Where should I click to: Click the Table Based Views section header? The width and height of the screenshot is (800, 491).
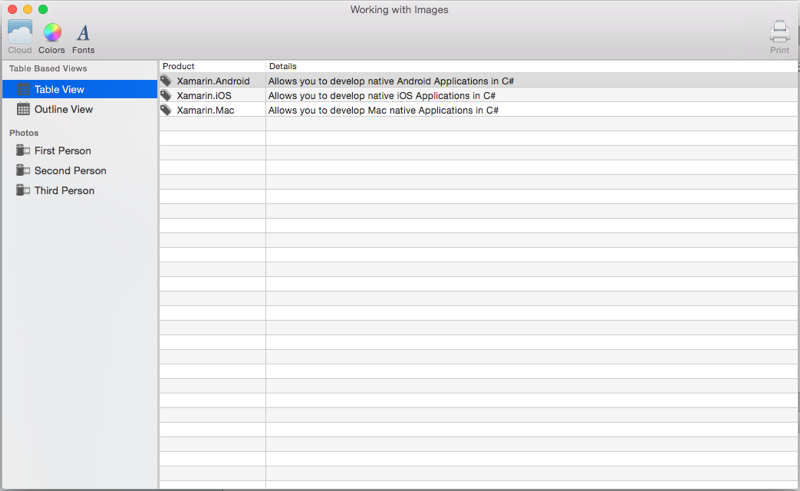tap(48, 69)
